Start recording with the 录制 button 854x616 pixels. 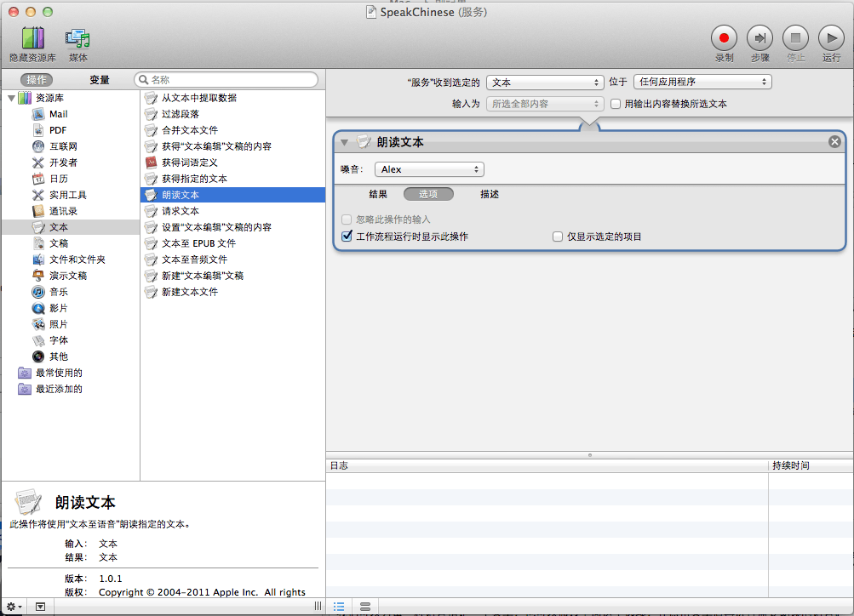pyautogui.click(x=724, y=38)
